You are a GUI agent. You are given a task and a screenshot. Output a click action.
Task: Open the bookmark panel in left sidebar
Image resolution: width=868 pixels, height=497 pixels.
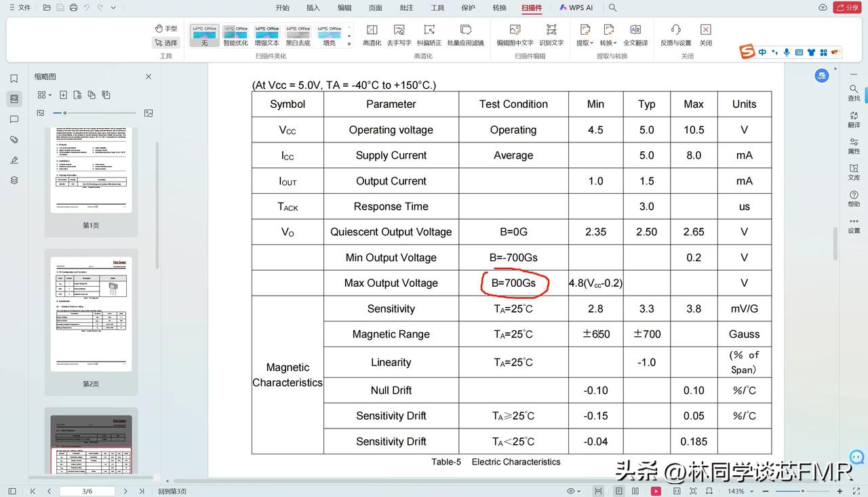point(14,79)
